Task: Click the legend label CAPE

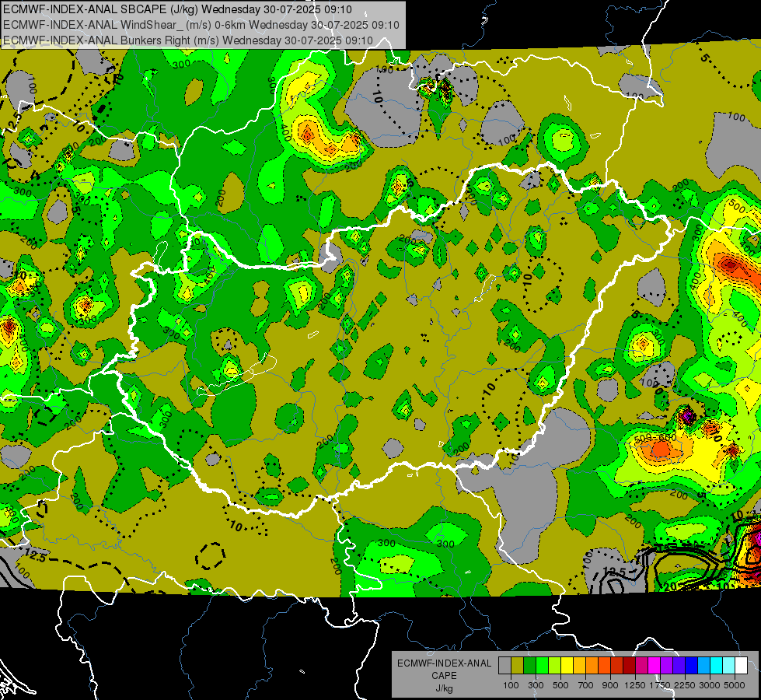Action: 444,676
